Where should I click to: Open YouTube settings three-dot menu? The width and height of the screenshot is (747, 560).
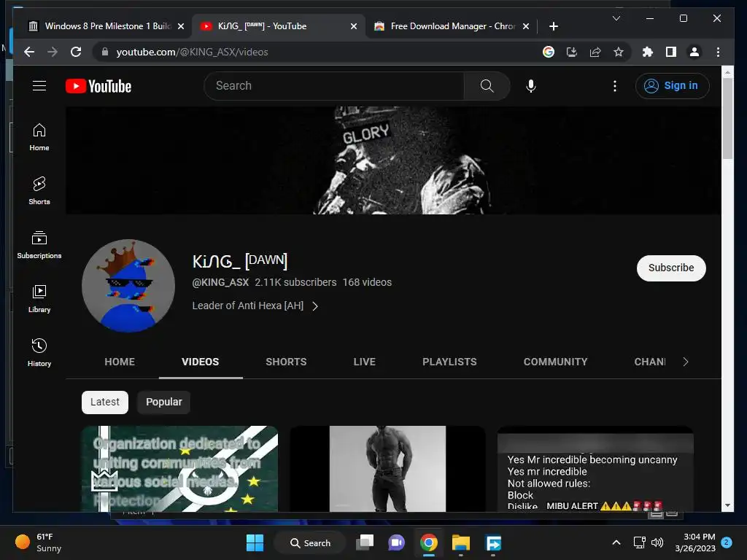(614, 86)
